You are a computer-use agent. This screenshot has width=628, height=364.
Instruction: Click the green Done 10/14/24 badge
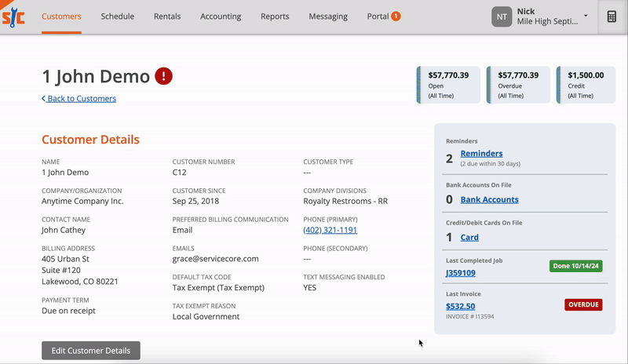point(576,266)
